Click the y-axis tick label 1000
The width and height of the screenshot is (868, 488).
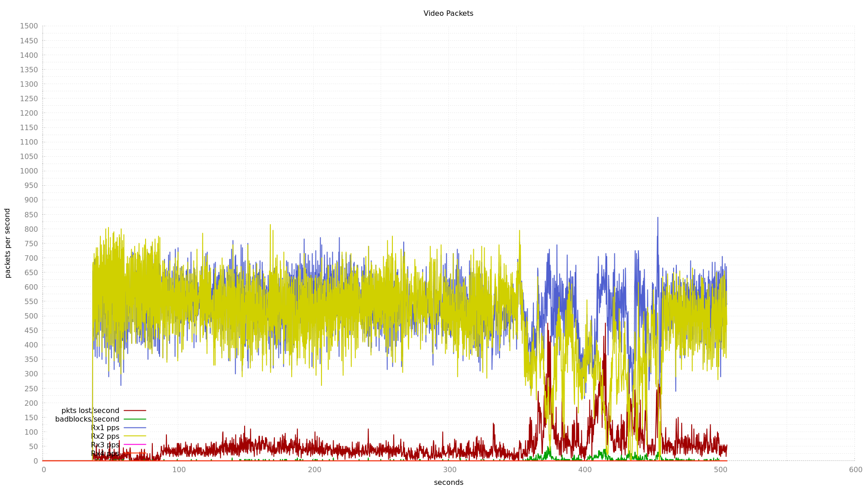click(x=29, y=171)
